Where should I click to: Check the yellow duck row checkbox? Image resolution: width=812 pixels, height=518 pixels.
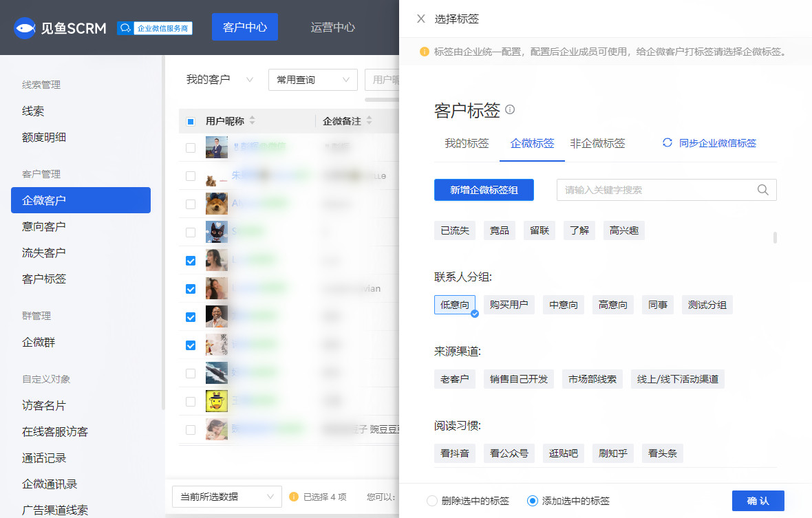[x=191, y=402]
